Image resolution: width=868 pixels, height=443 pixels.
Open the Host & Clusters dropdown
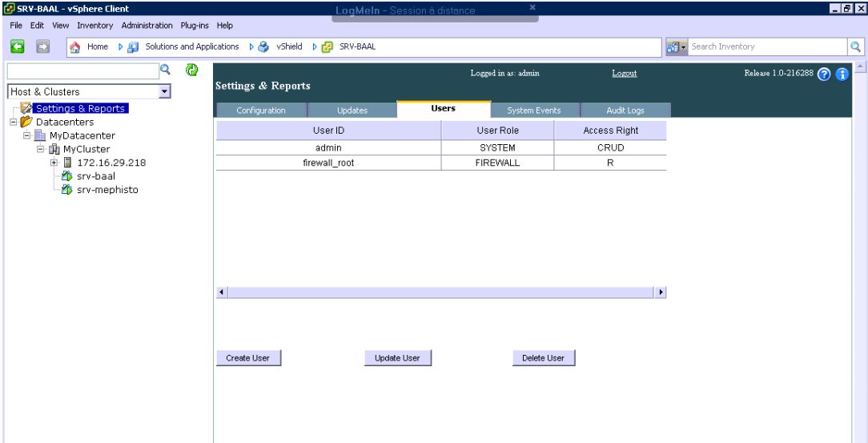[165, 92]
